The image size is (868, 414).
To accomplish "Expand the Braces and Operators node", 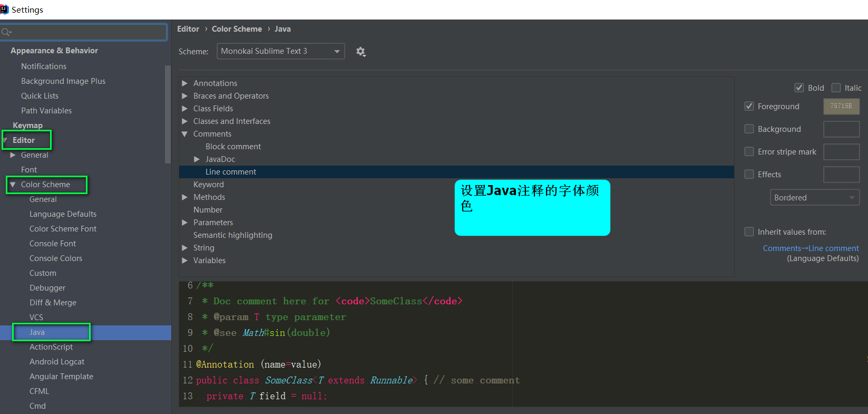I will (184, 96).
